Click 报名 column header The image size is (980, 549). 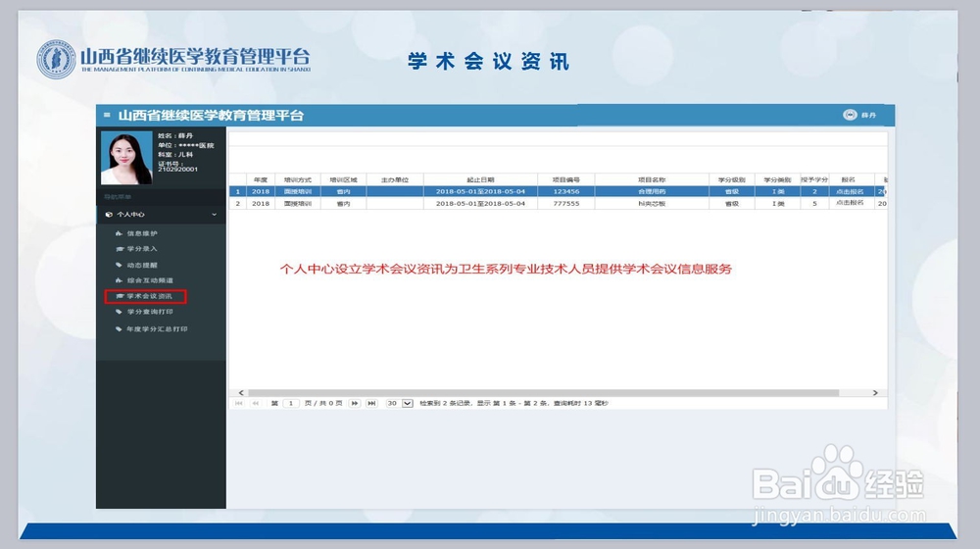click(x=849, y=179)
